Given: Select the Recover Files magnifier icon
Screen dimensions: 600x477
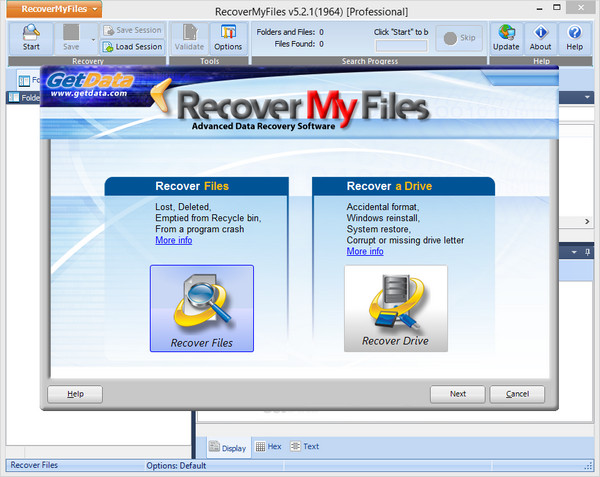Looking at the screenshot, I should [201, 308].
